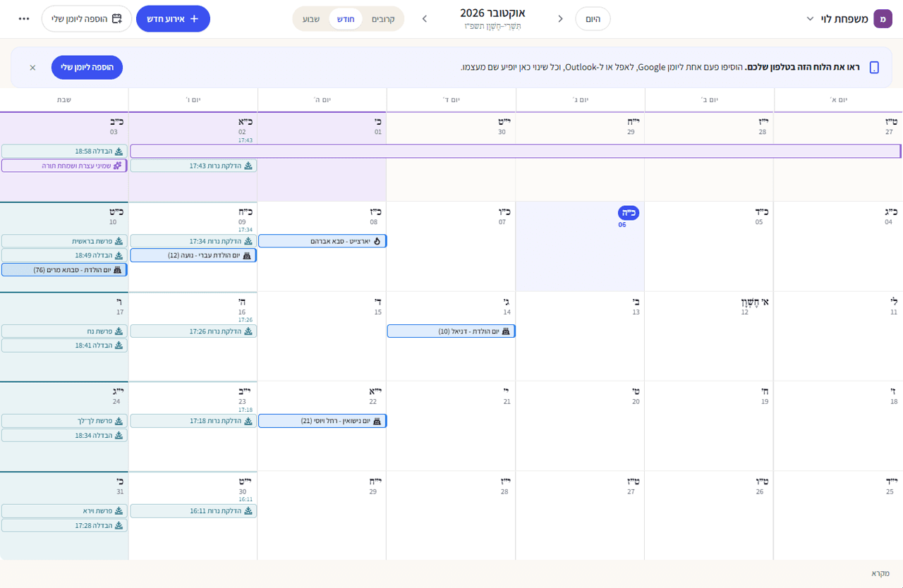
Task: Click the cake icon on Daniel's birthday
Action: (506, 331)
